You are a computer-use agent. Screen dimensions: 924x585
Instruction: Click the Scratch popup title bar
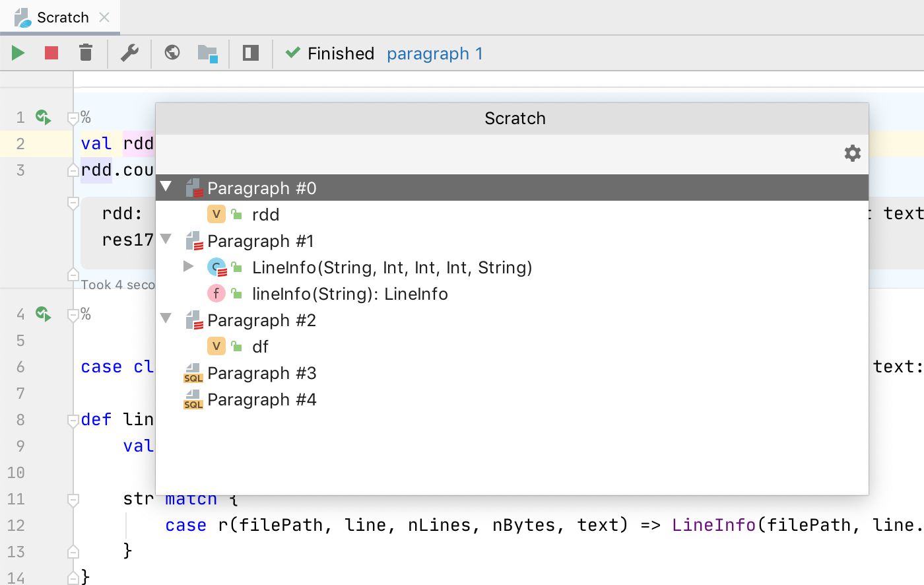pos(512,119)
